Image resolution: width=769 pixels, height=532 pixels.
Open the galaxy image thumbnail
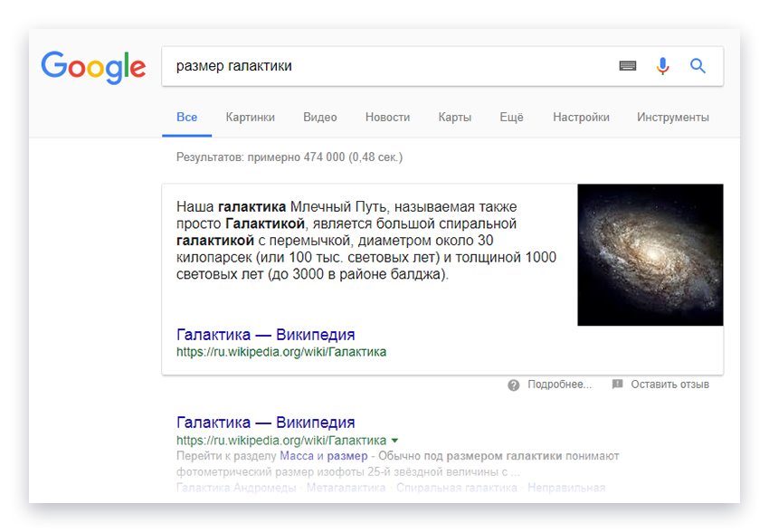[x=650, y=254]
